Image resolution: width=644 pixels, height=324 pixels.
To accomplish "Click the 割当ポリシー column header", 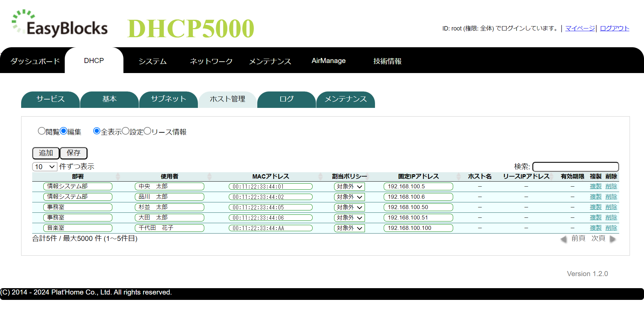I will point(350,176).
